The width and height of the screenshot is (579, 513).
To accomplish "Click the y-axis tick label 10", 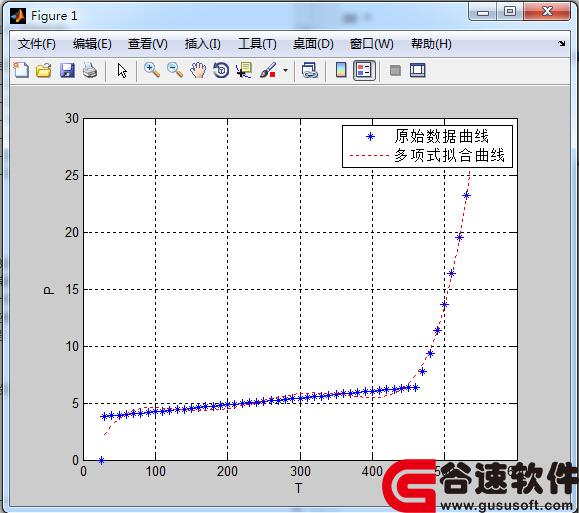I will [x=72, y=346].
